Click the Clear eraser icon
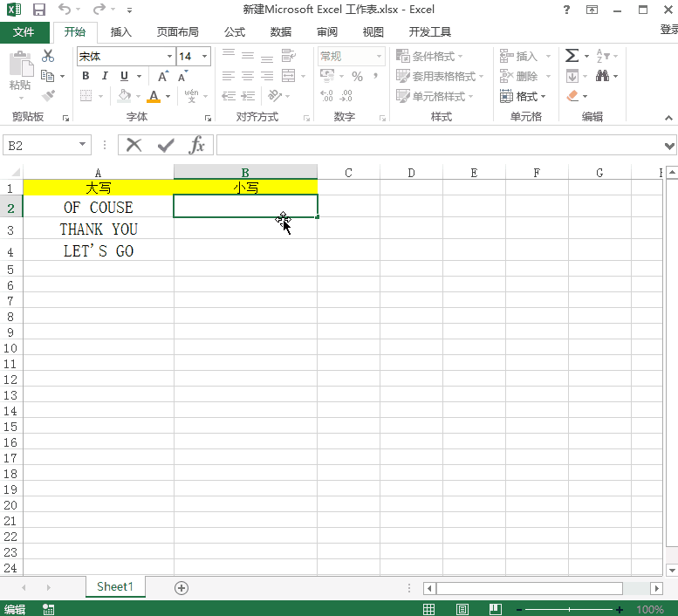This screenshot has height=616, width=678. tap(572, 95)
